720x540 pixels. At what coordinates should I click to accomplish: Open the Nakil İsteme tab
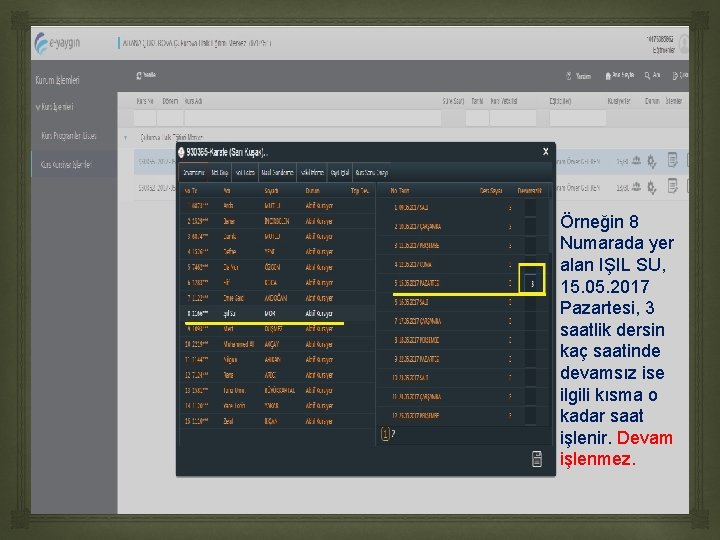pyautogui.click(x=312, y=173)
